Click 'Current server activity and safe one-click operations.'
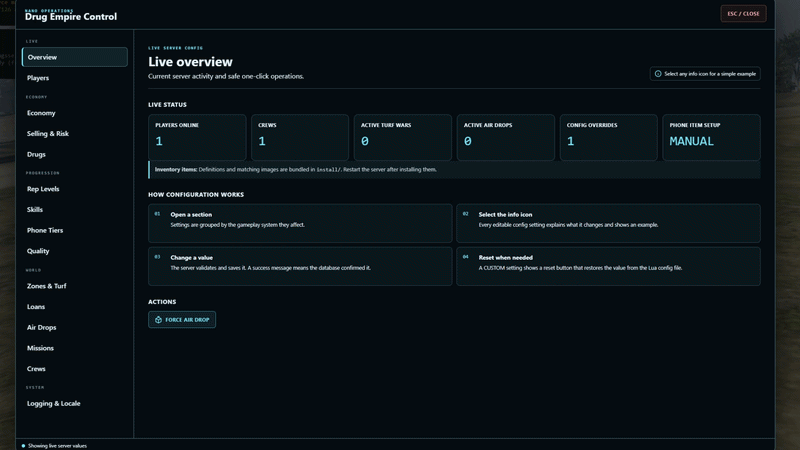 (226, 76)
